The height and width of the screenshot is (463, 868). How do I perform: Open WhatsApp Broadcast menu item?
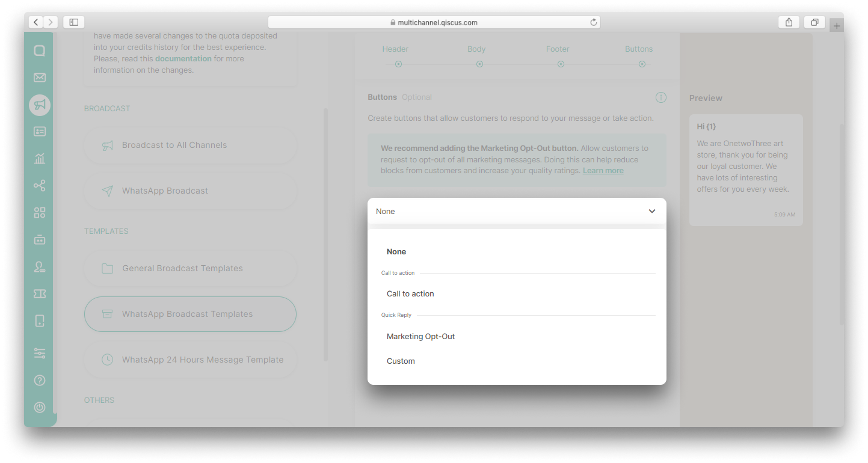[190, 191]
